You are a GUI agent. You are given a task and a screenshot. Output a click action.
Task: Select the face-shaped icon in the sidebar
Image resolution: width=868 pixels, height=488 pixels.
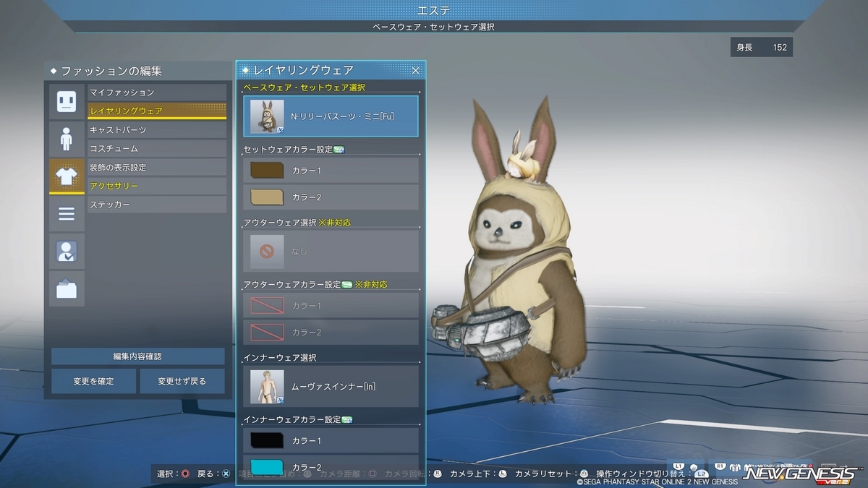coord(67,101)
